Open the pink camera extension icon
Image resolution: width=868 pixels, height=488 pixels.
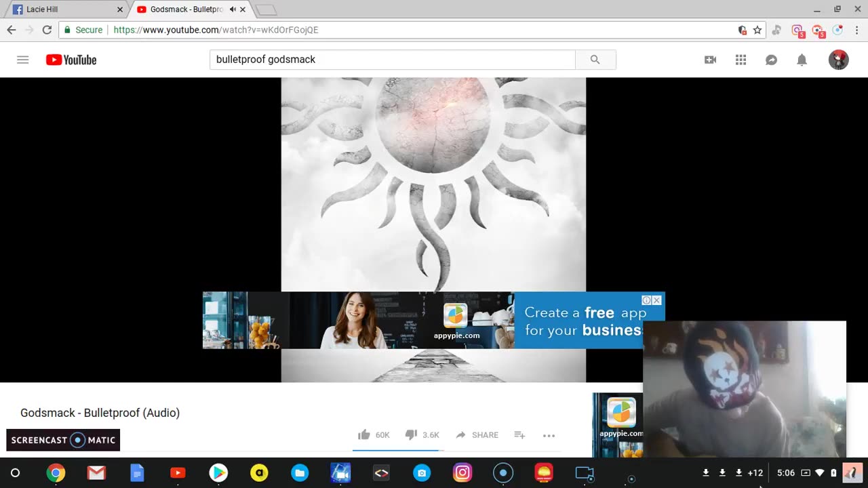pyautogui.click(x=798, y=30)
